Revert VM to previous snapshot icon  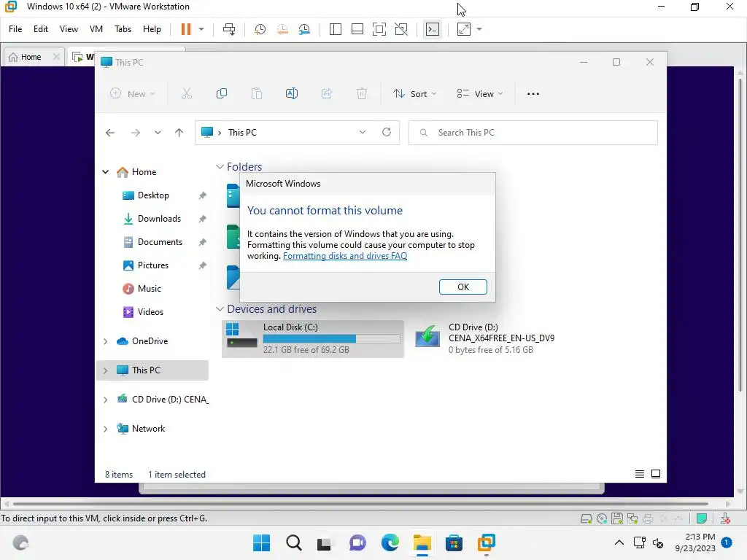[x=282, y=29]
